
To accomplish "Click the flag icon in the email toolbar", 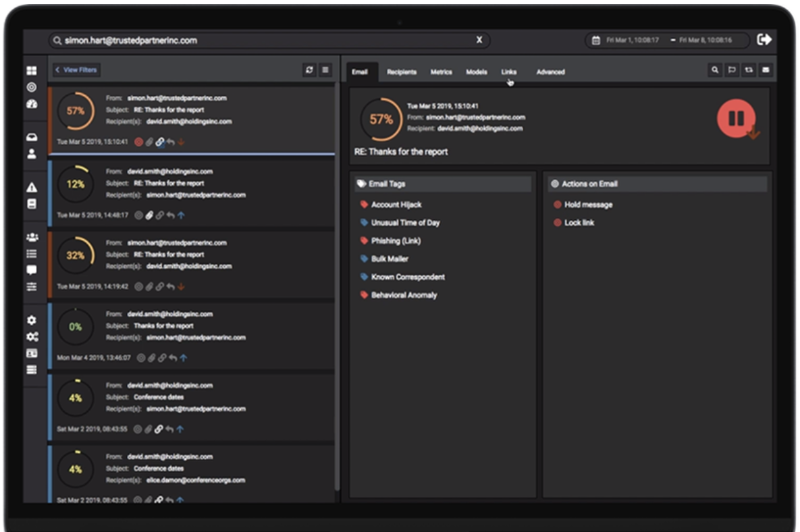I will click(732, 70).
